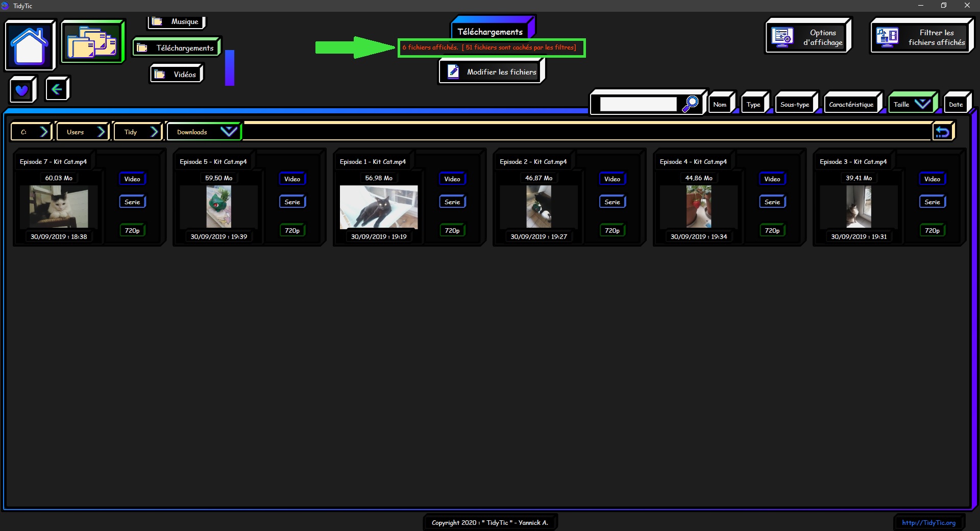Image resolution: width=980 pixels, height=531 pixels.
Task: Click Modifier les fichiers button
Action: coord(492,72)
